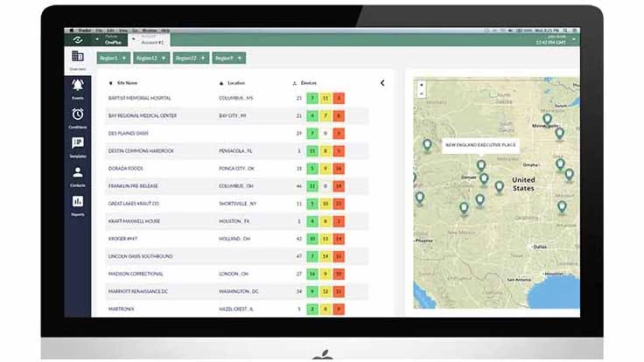Open Reports chart icon in sidebar
Image resolution: width=644 pixels, height=362 pixels.
(78, 202)
